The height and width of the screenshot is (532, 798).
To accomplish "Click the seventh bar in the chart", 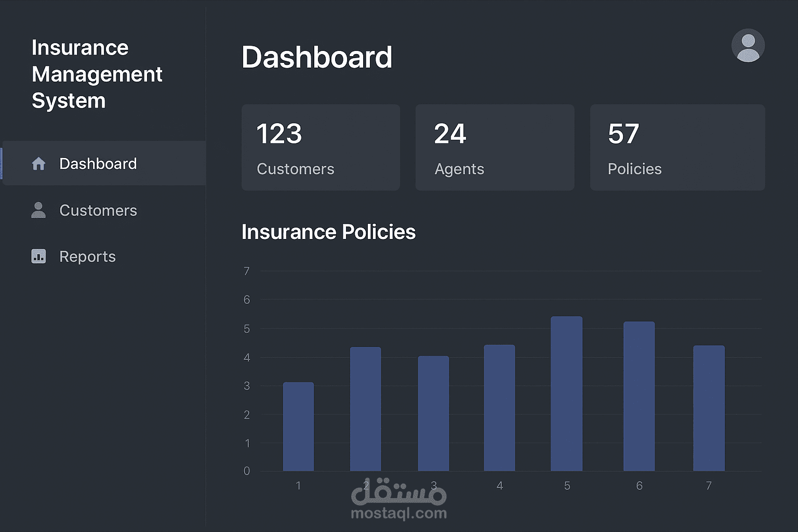I will (x=709, y=408).
